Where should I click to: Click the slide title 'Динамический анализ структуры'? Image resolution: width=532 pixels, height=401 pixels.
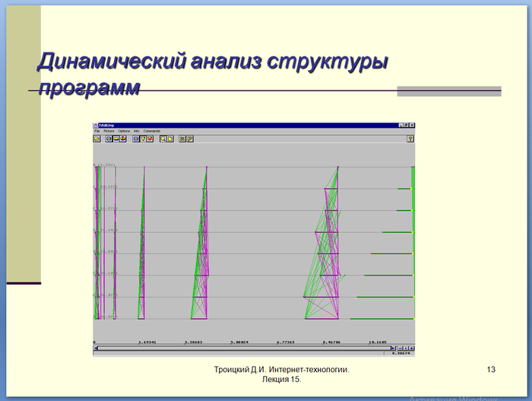tap(213, 62)
